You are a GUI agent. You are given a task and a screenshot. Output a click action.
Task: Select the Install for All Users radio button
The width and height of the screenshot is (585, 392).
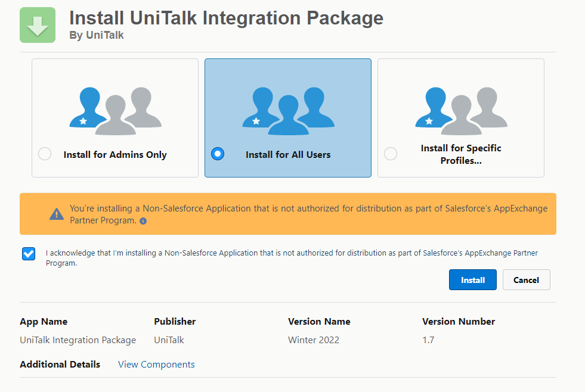(218, 154)
